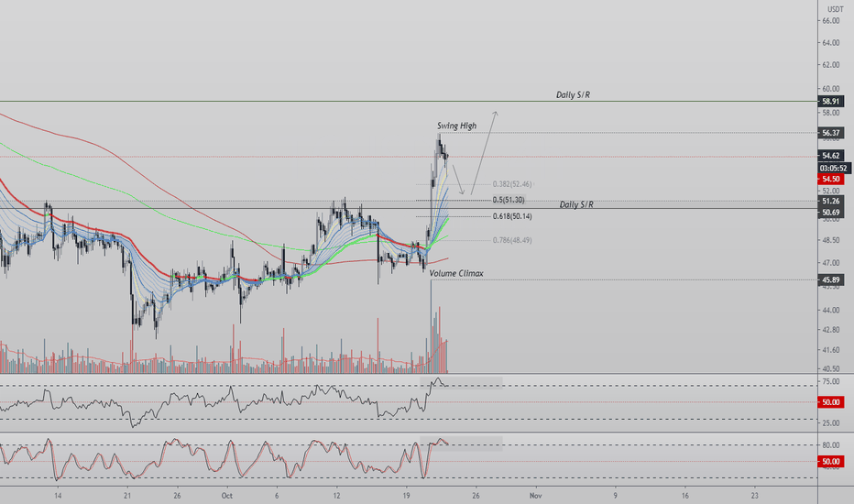
Task: Click the 54.62 price badge on the axis
Action: [830, 156]
